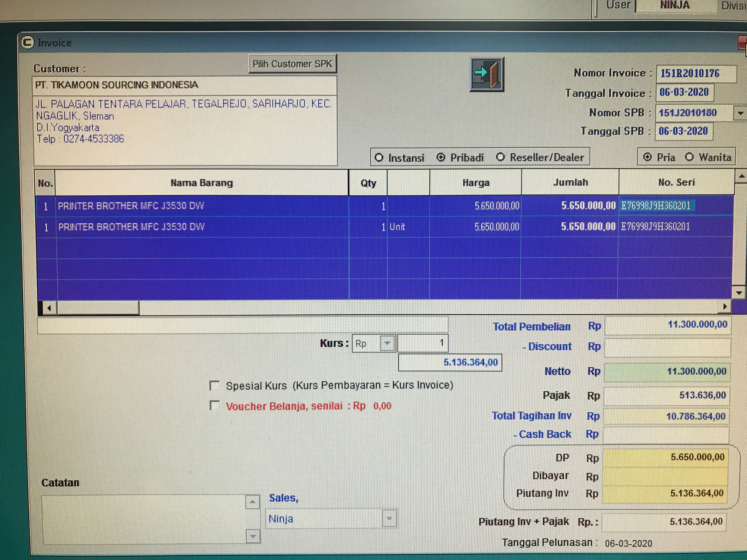Click horizontal scrollbar left arrow

[x=49, y=308]
